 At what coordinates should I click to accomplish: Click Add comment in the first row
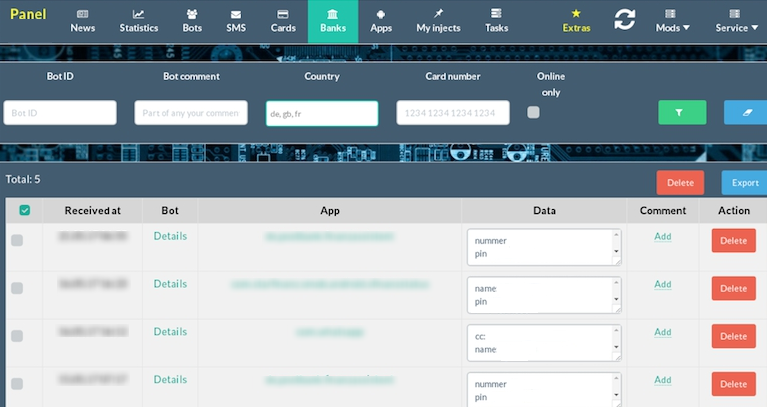click(663, 237)
